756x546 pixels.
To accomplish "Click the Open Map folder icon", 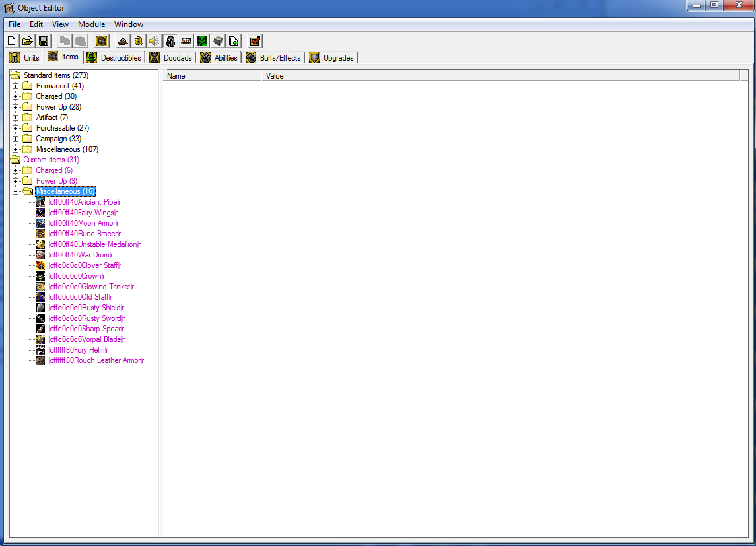I will coord(28,41).
